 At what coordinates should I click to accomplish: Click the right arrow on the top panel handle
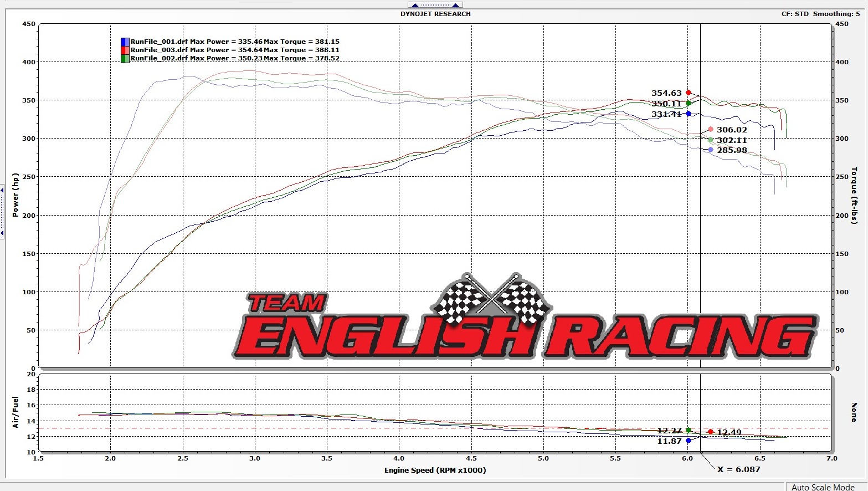(x=455, y=6)
